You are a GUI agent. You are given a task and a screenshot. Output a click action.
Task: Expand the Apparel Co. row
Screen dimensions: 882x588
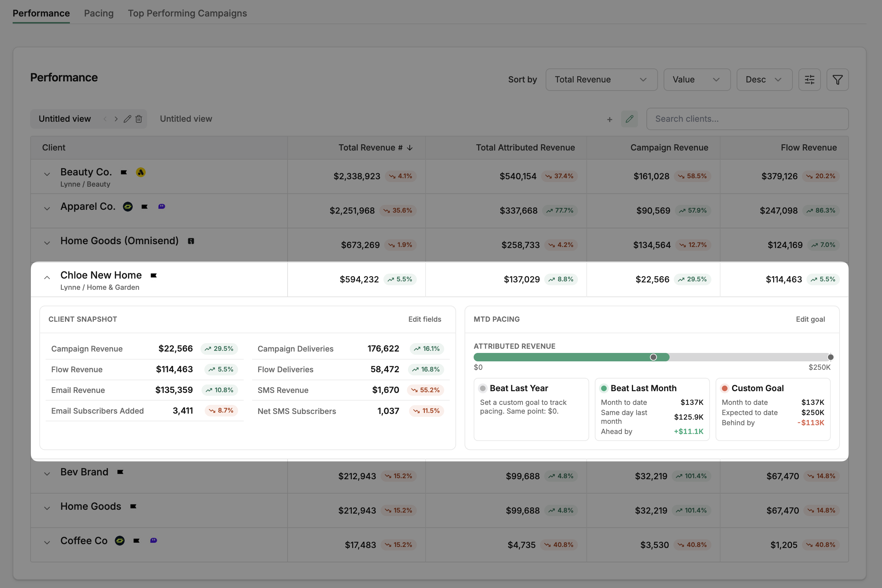[47, 209]
